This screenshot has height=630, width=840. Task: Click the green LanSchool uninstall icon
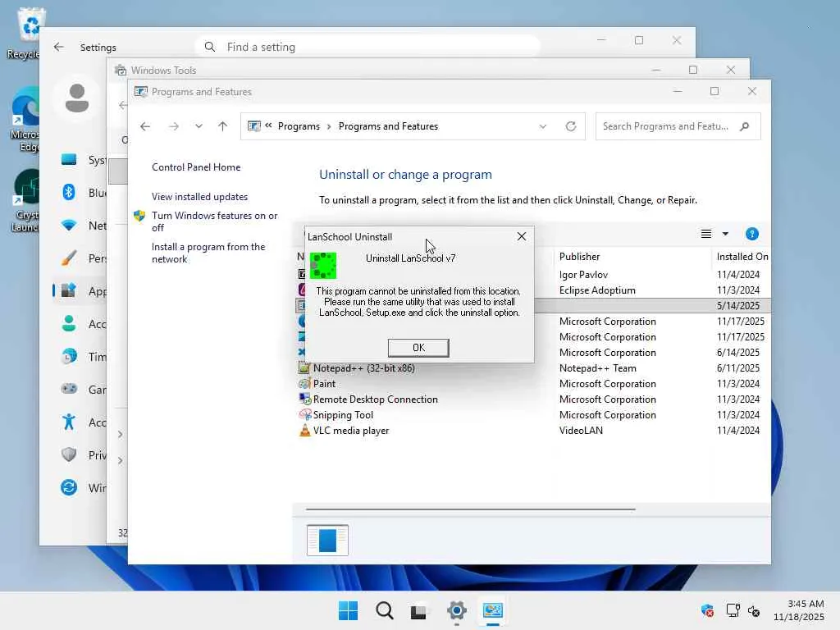tap(323, 266)
